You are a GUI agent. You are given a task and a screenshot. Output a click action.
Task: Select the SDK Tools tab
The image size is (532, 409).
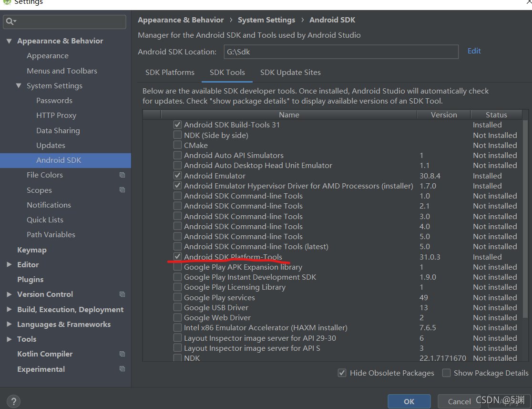[227, 73]
